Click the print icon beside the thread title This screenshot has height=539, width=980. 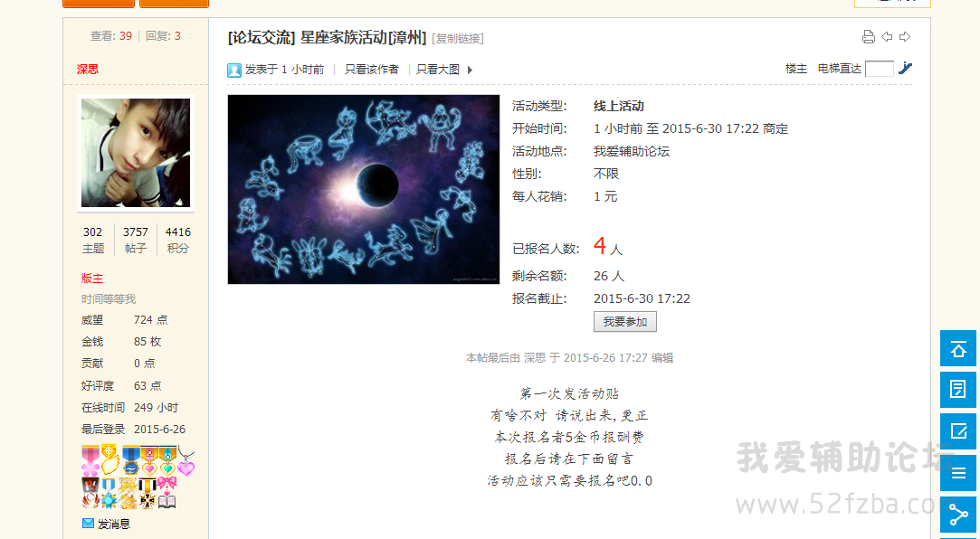point(868,37)
